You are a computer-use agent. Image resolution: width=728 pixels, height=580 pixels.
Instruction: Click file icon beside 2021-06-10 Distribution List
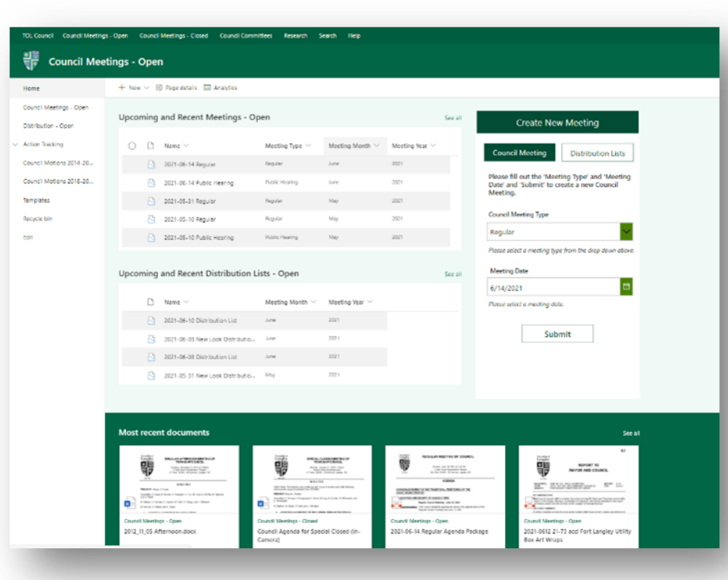[151, 320]
